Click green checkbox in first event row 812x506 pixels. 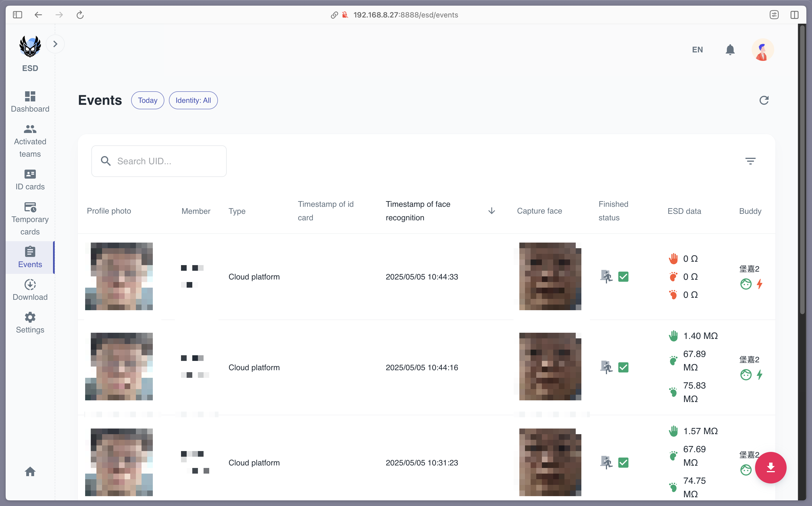point(623,277)
